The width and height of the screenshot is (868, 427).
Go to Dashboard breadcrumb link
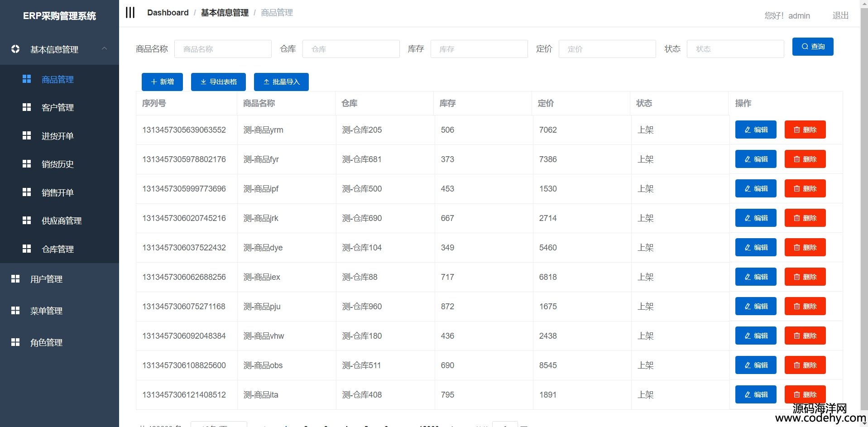click(168, 13)
